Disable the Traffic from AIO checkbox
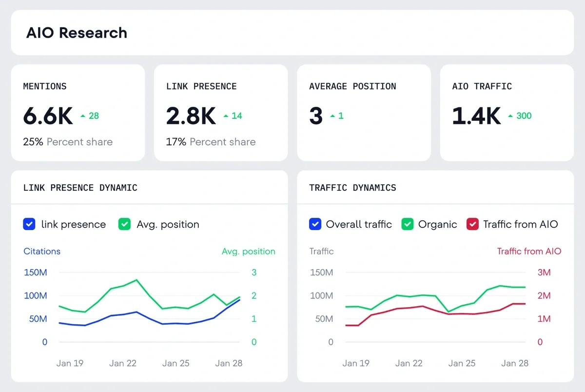The image size is (585, 392). [x=473, y=224]
